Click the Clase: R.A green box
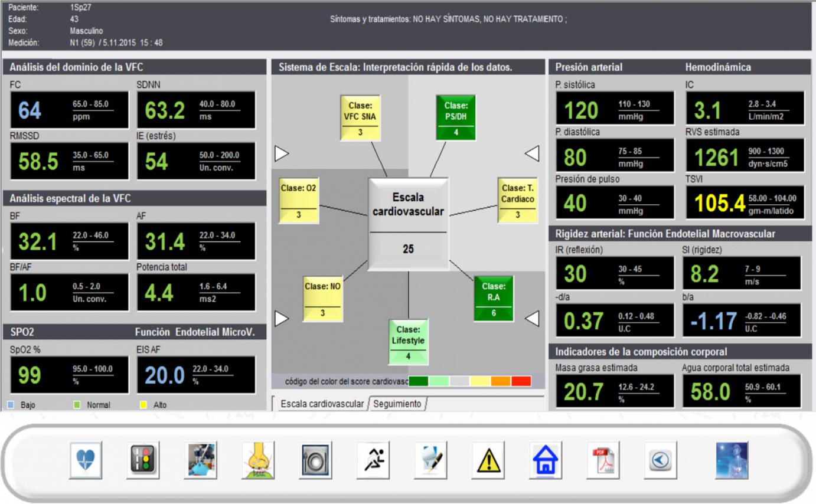Image resolution: width=816 pixels, height=504 pixels. [493, 298]
